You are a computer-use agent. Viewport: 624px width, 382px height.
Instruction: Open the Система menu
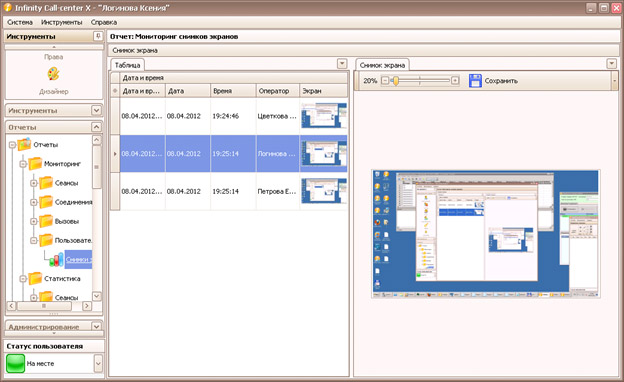(20, 22)
